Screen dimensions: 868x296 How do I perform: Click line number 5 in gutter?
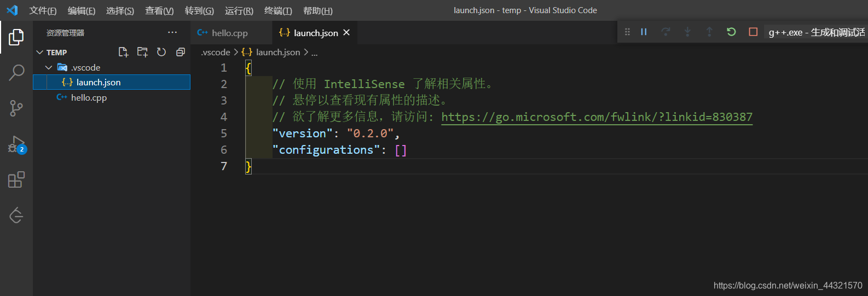(224, 134)
